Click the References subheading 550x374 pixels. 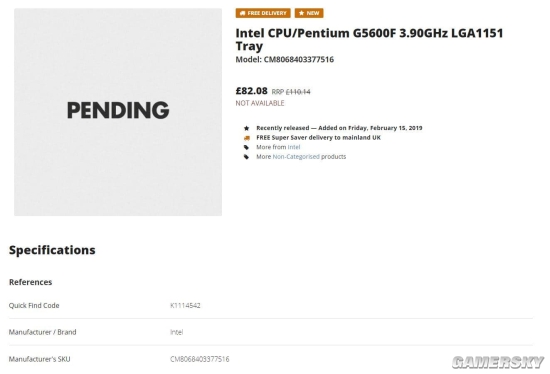[x=31, y=282]
